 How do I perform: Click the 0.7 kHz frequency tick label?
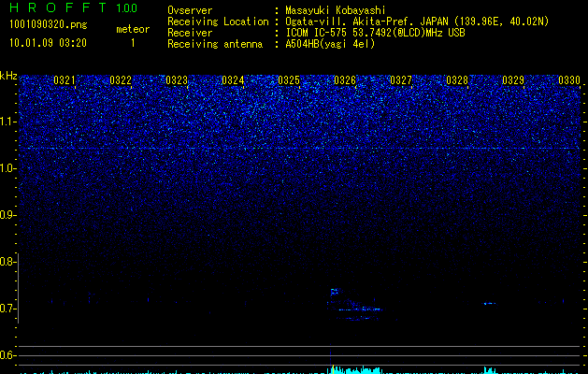click(8, 309)
